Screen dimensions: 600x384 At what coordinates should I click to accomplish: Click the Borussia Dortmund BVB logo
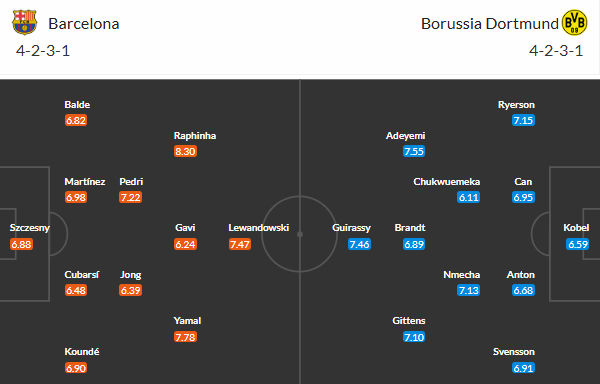coord(574,23)
